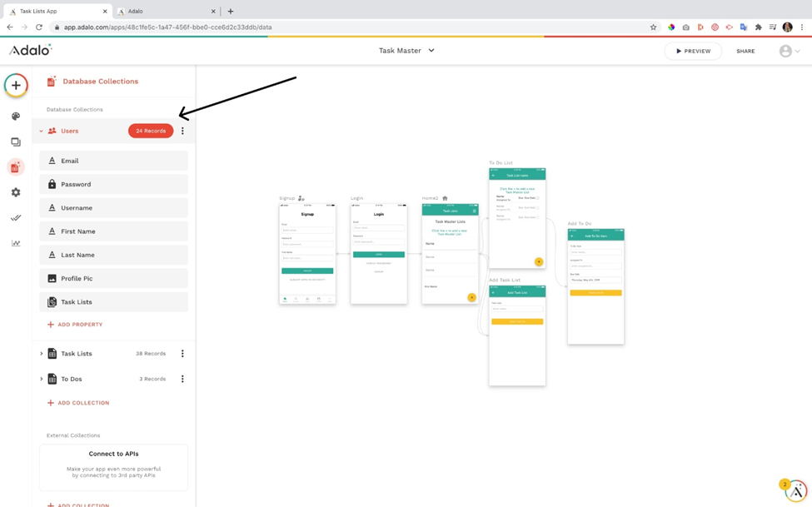Image resolution: width=812 pixels, height=507 pixels.
Task: Open Chrome three-dot menu
Action: (x=802, y=27)
